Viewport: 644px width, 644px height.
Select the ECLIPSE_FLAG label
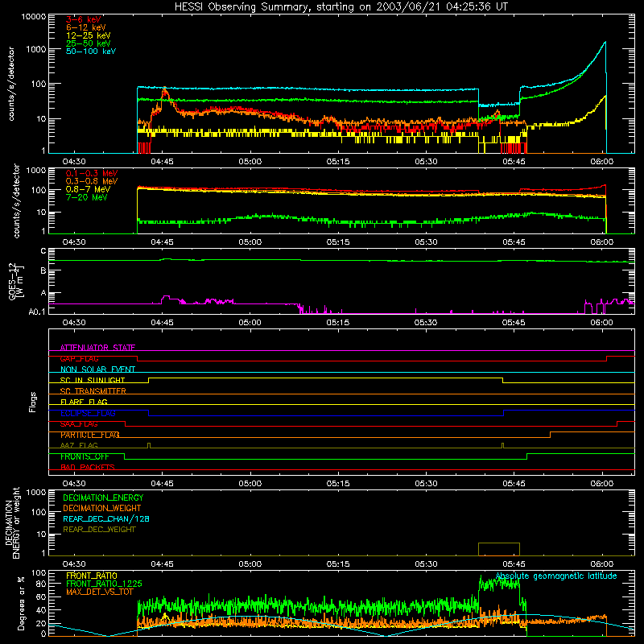click(x=88, y=413)
